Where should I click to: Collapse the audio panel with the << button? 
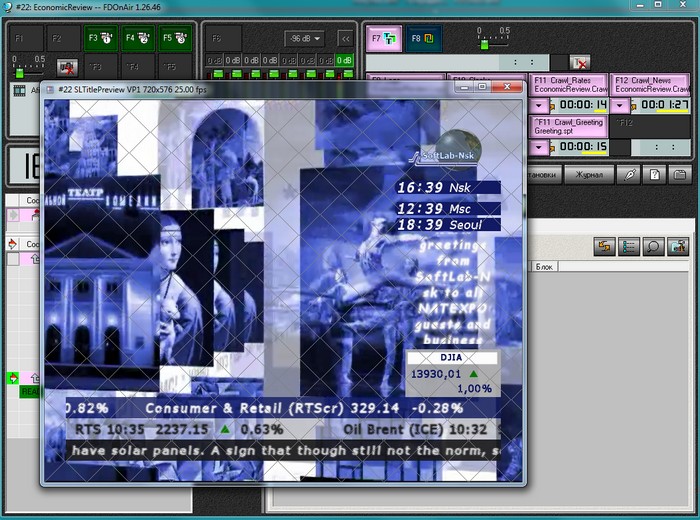pyautogui.click(x=346, y=39)
